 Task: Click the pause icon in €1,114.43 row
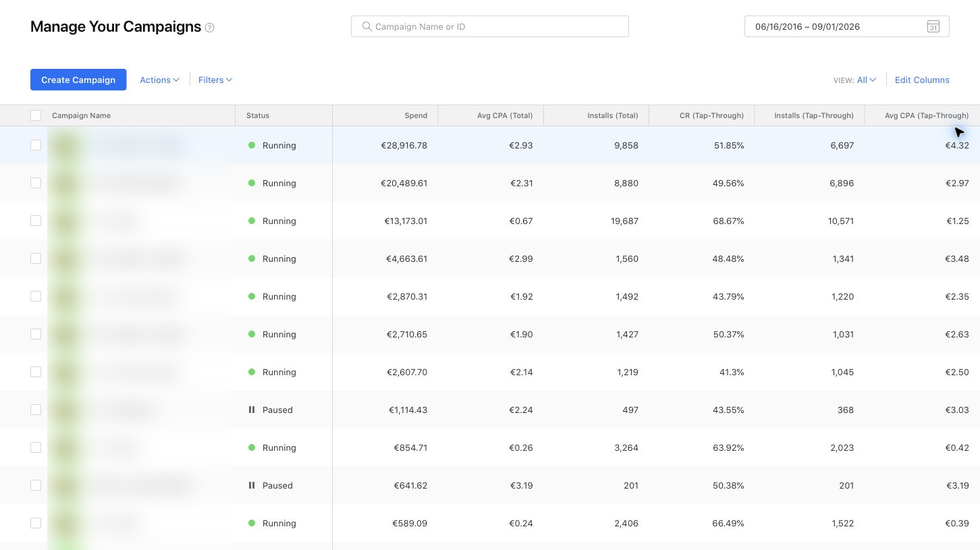252,410
